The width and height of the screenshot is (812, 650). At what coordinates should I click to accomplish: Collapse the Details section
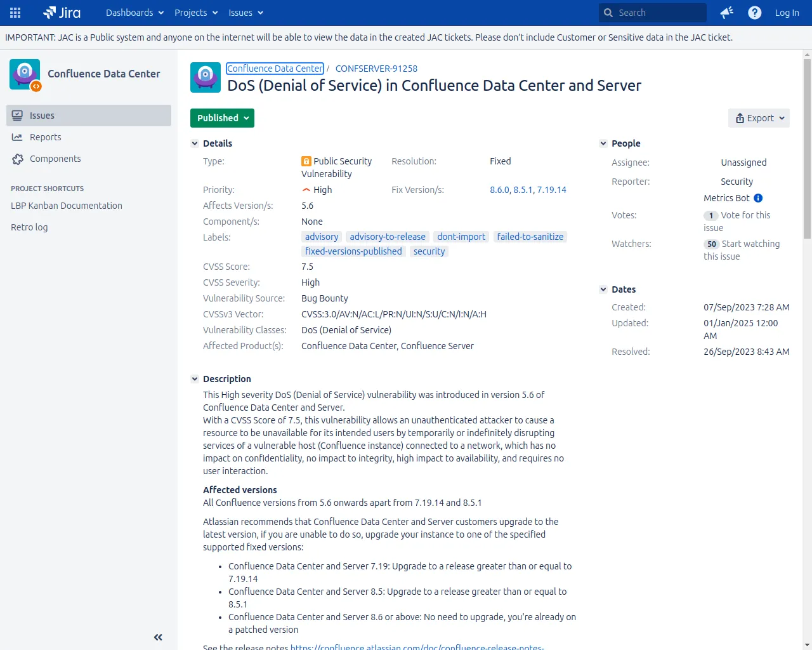pos(195,143)
